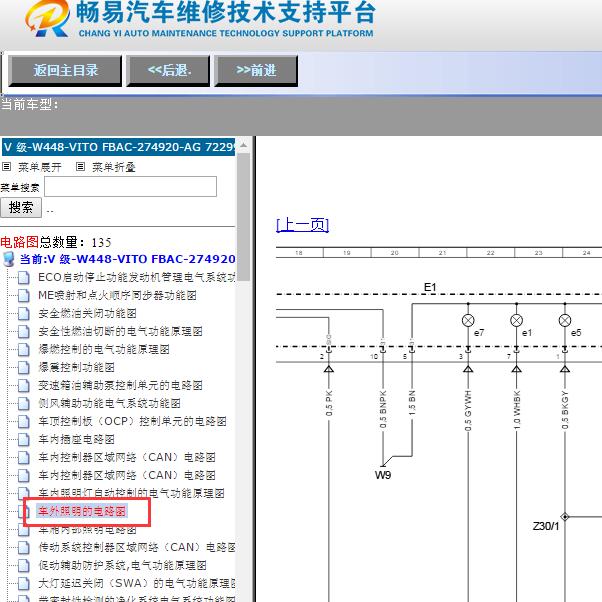Open 车顶控制板（OCP）控制单元的电路图 entry
The width and height of the screenshot is (602, 602).
point(132,421)
